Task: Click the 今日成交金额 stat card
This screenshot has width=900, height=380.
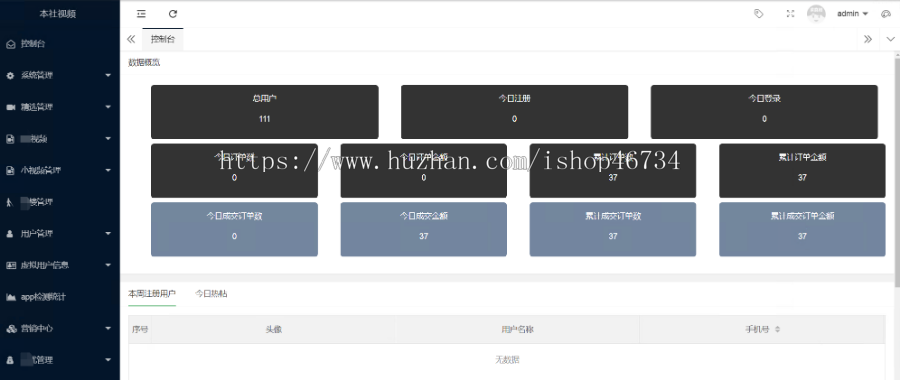Action: (424, 229)
